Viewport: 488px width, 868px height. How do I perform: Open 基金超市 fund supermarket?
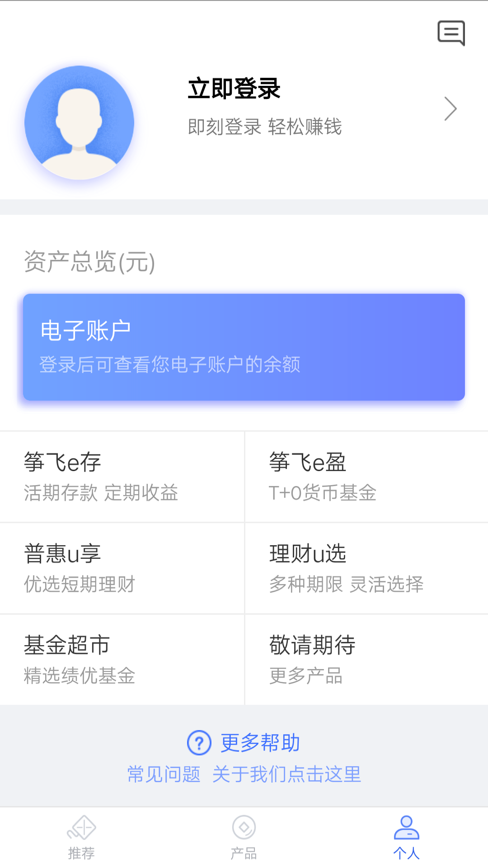click(122, 660)
